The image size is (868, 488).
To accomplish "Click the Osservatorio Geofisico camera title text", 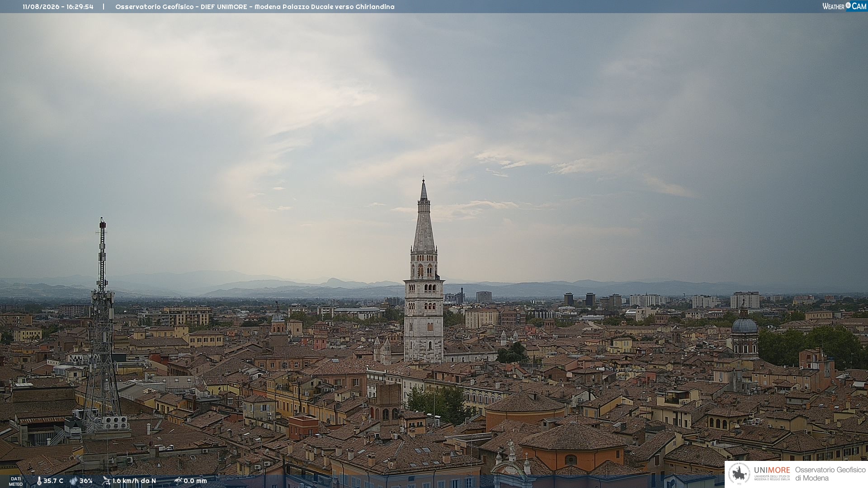I will 255,7.
